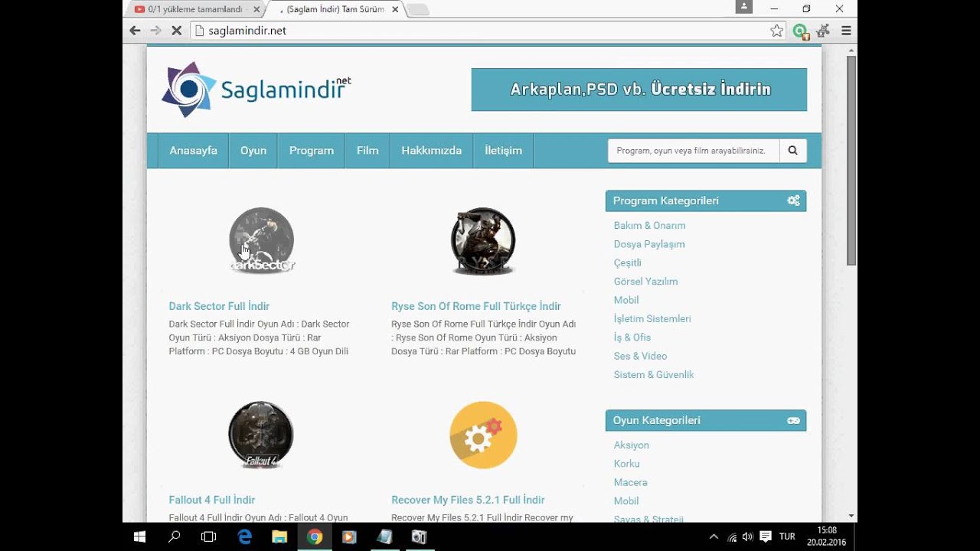
Task: Open the İletişim menu item
Action: point(503,151)
